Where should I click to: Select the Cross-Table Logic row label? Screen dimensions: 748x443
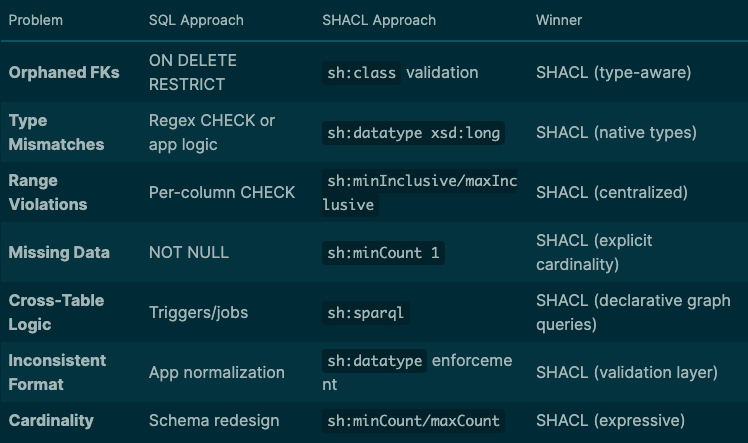56,312
